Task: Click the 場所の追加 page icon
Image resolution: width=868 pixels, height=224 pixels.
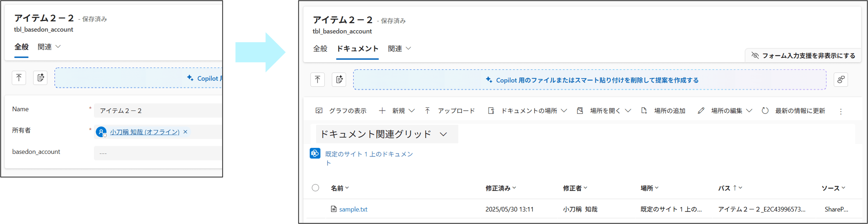Action: 644,111
